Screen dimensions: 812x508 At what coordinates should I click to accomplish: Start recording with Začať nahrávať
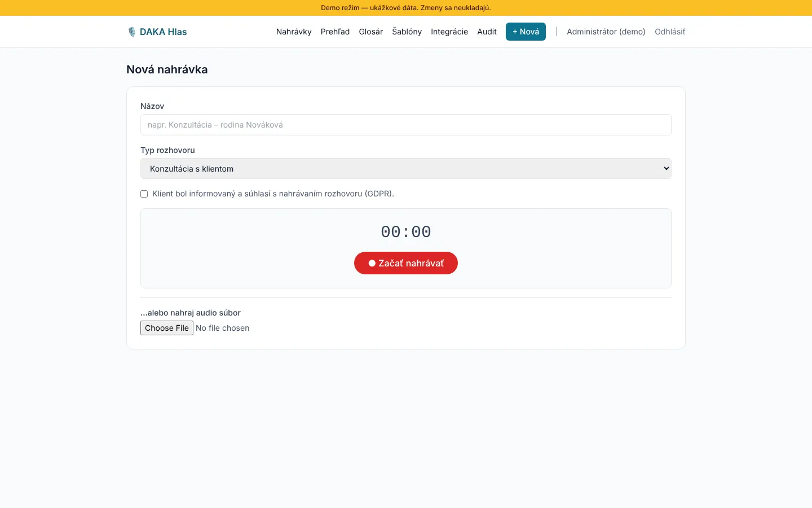coord(406,263)
